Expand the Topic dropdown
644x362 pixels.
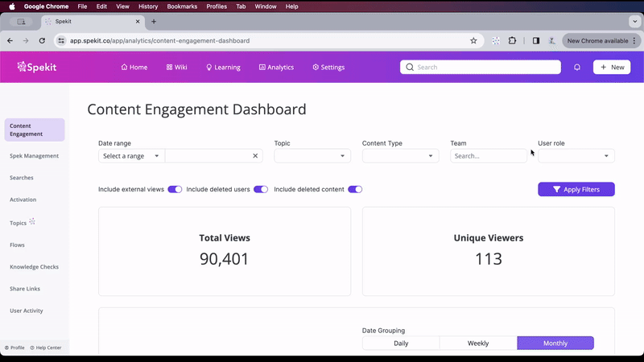[x=312, y=156]
